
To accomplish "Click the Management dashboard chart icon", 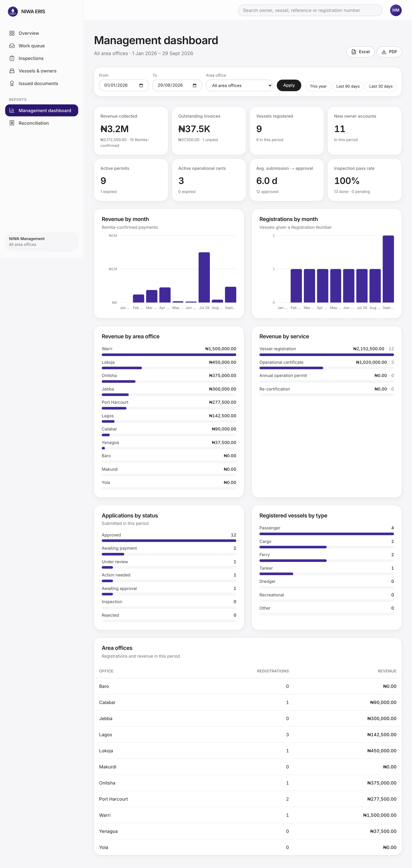I will [12, 110].
